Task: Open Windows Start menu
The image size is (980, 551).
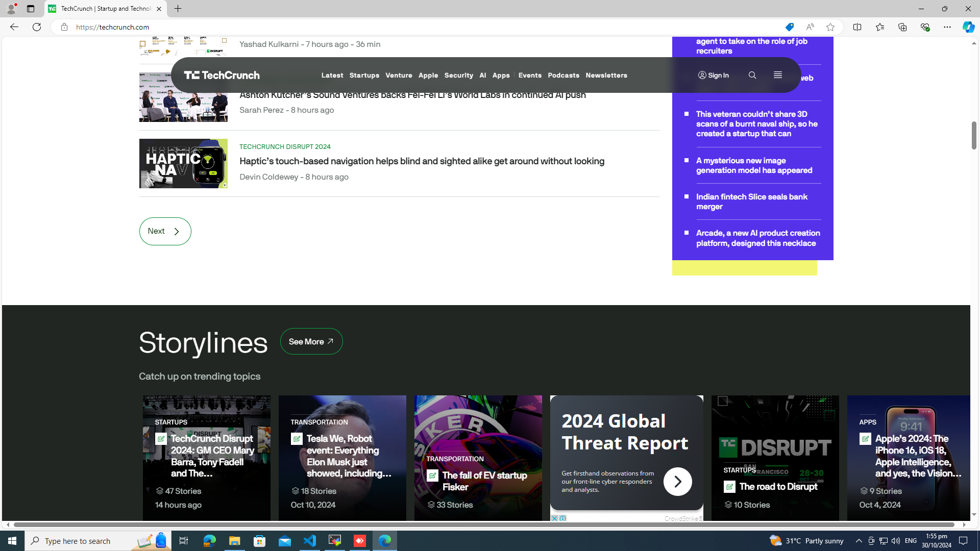Action: point(12,541)
